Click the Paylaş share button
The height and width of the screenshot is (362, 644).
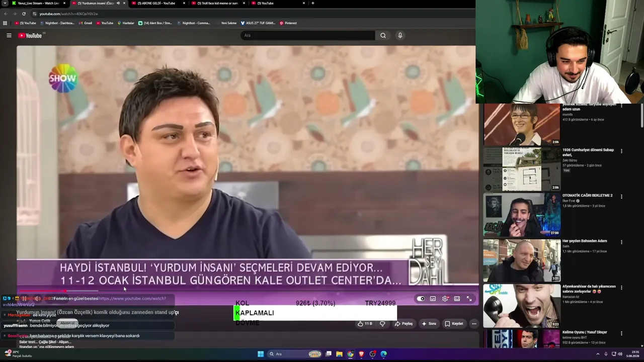[404, 324]
